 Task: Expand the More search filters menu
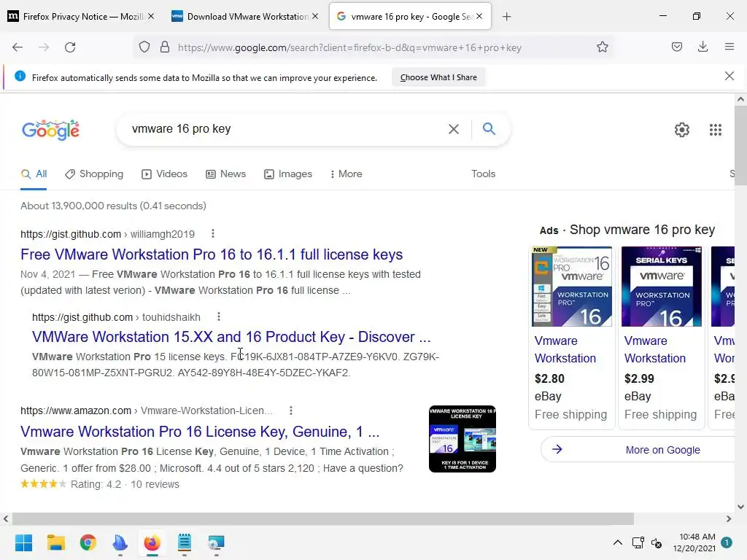[347, 174]
